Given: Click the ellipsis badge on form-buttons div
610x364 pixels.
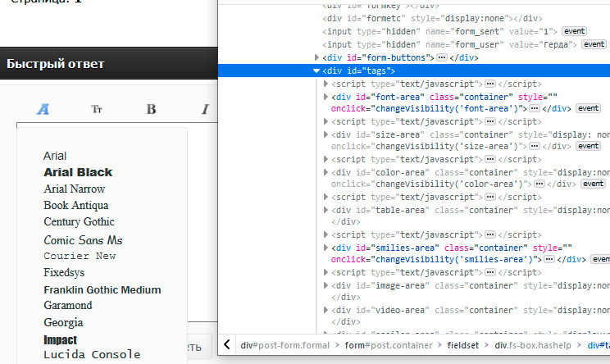Looking at the screenshot, I should (441, 58).
